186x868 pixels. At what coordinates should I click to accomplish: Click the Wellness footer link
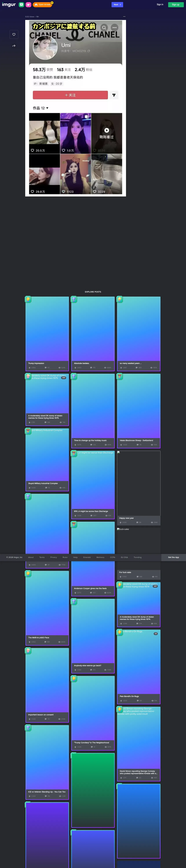click(x=100, y=557)
